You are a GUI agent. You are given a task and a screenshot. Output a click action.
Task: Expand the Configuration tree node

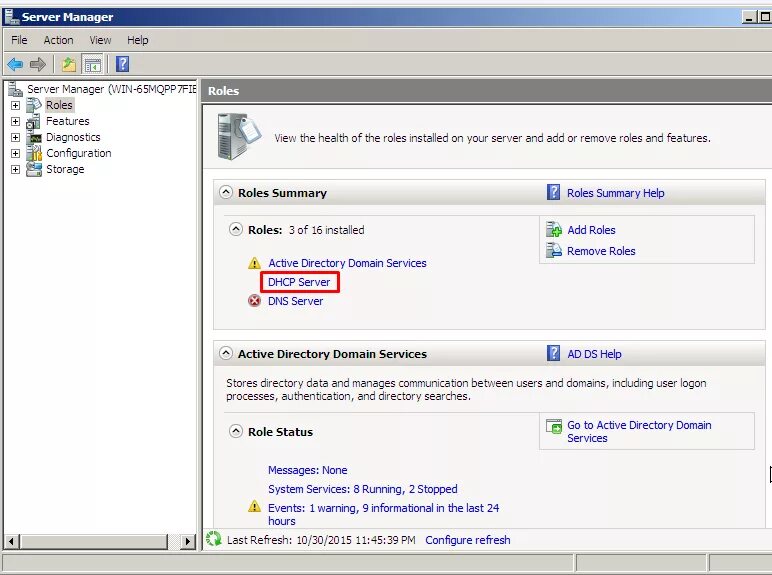tap(15, 153)
